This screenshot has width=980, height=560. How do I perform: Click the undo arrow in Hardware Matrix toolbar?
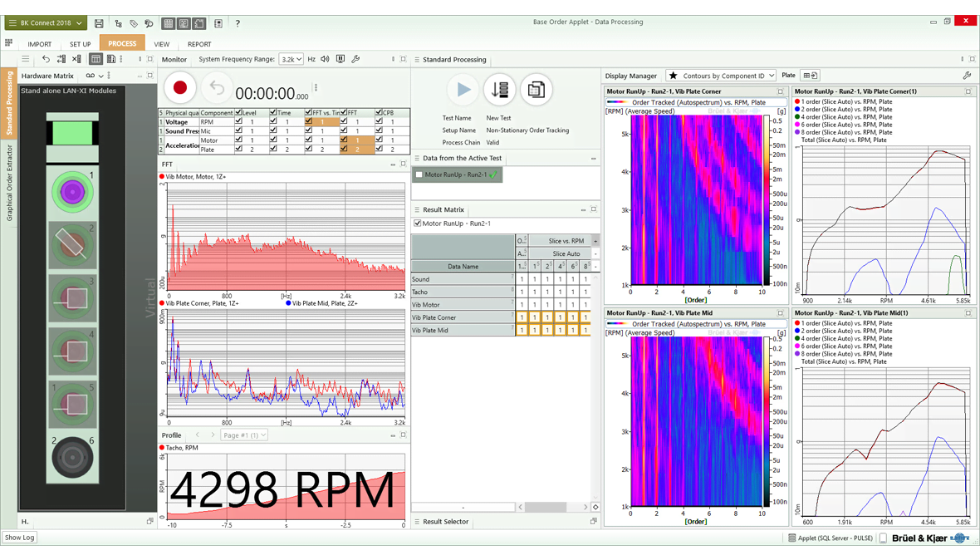pyautogui.click(x=46, y=60)
